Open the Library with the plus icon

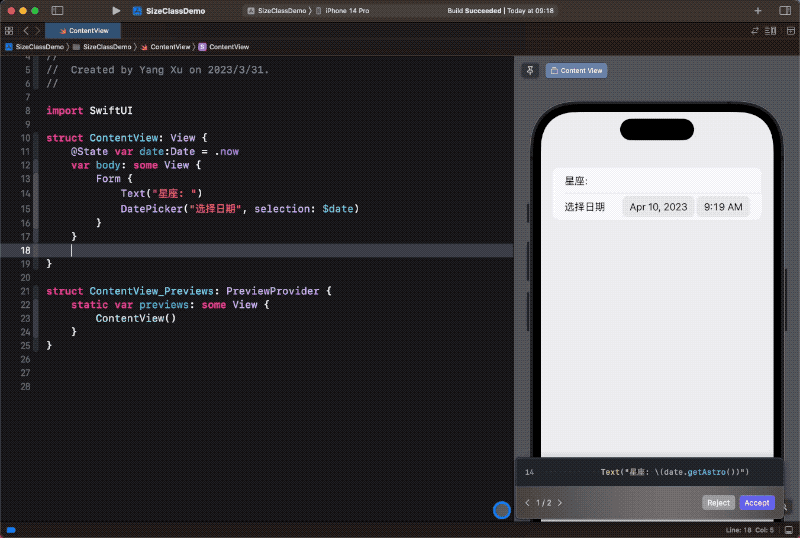coord(758,11)
